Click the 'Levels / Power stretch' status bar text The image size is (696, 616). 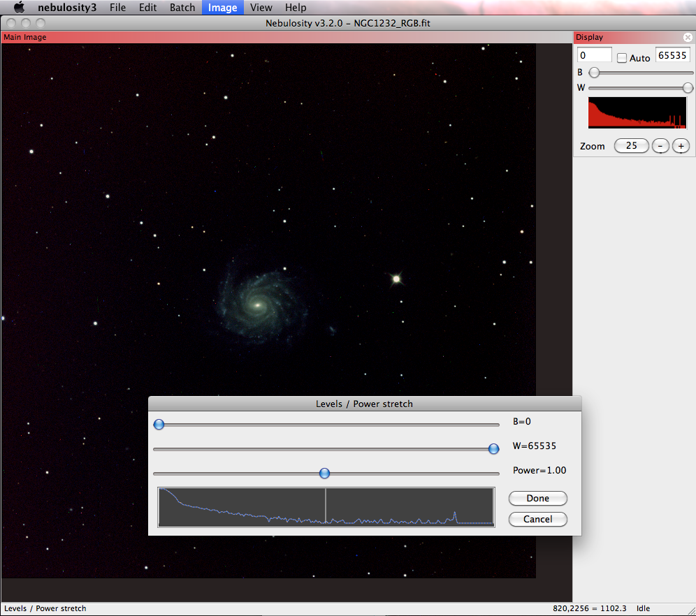click(45, 608)
